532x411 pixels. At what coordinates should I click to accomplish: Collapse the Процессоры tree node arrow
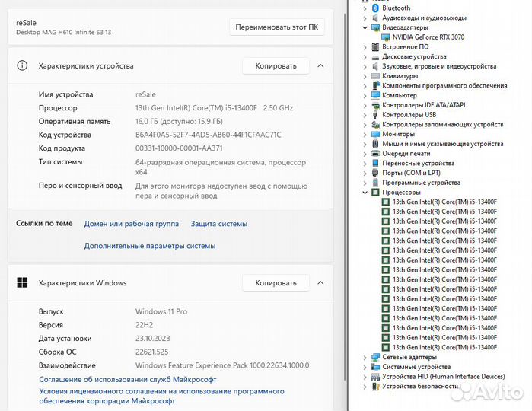click(x=365, y=193)
